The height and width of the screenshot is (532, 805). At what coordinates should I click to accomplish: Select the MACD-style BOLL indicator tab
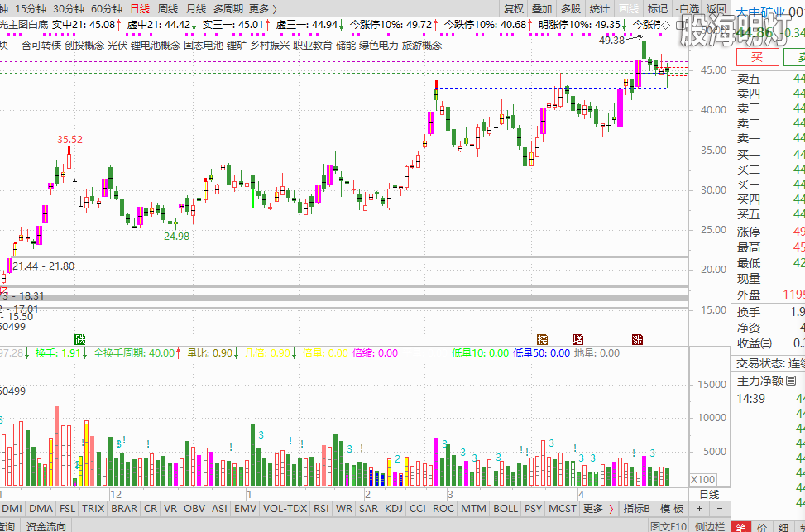tap(505, 509)
